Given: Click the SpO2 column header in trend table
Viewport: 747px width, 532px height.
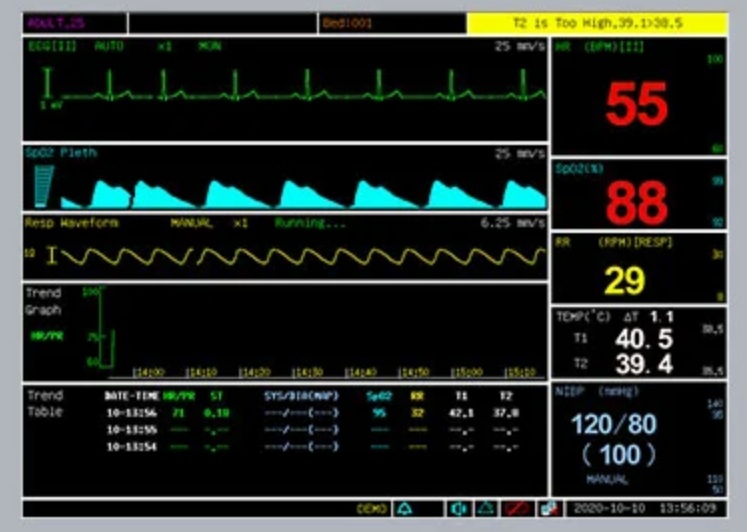Looking at the screenshot, I should click(x=380, y=396).
